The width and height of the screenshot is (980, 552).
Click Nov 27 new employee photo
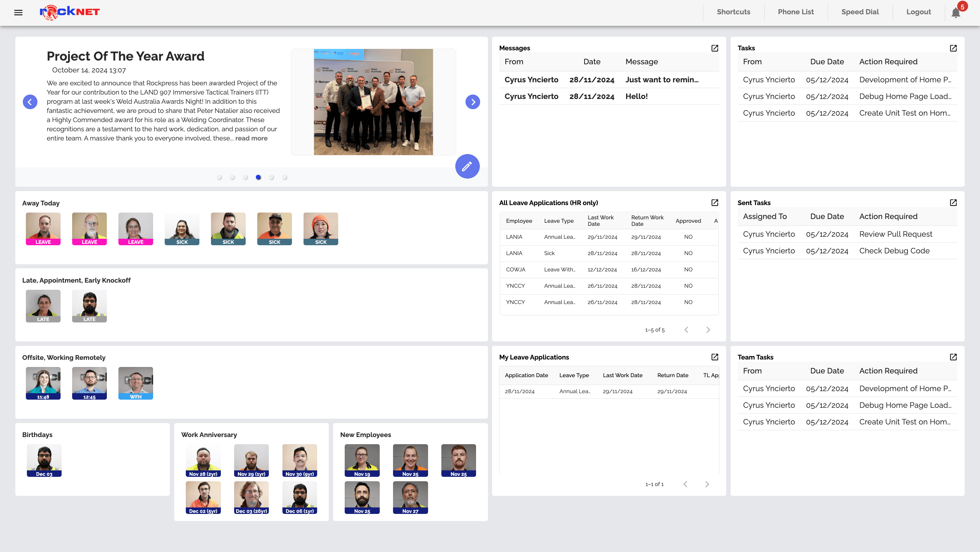[x=410, y=498]
